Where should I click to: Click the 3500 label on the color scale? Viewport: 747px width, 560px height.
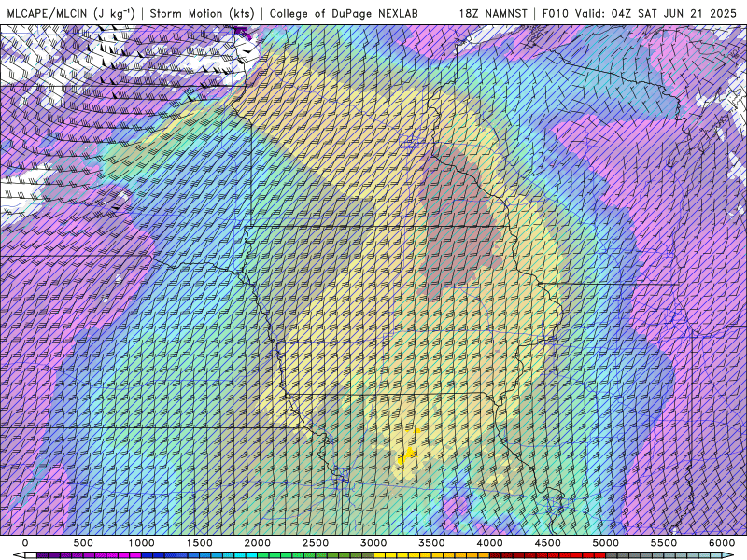click(x=431, y=543)
